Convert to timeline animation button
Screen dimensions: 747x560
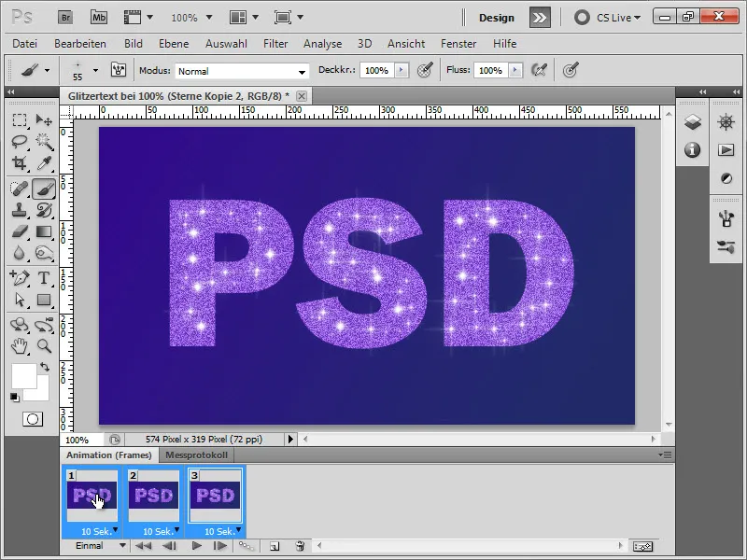point(642,546)
